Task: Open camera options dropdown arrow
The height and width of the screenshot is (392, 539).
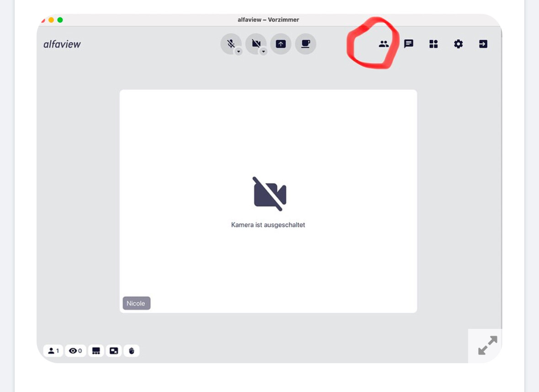Action: coord(263,52)
